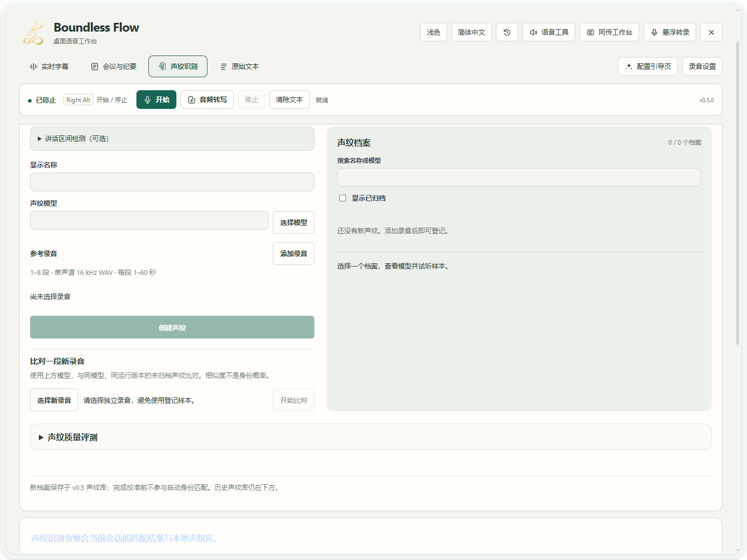Click the 搜索名称或模型 search field
The width and height of the screenshot is (747, 560).
click(519, 177)
